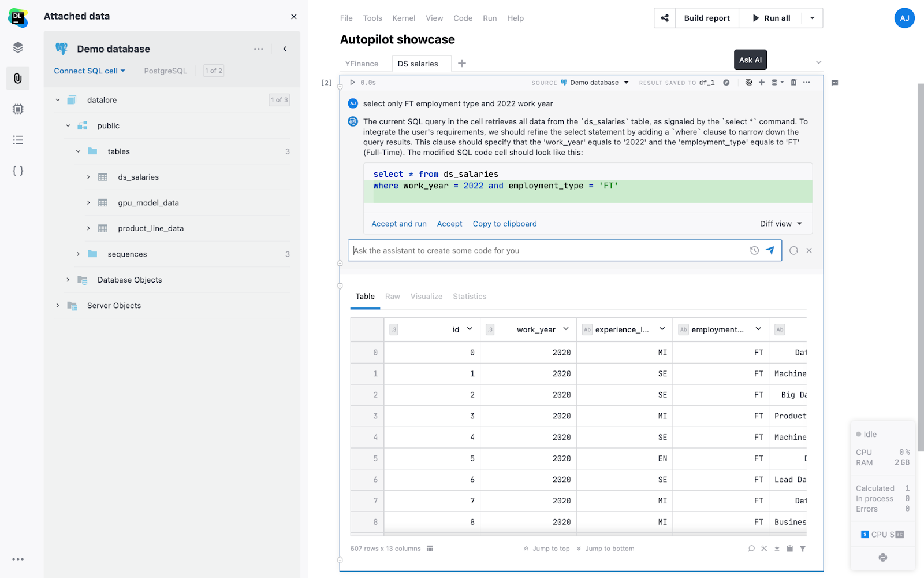Delete the cell with trash icon

click(793, 83)
